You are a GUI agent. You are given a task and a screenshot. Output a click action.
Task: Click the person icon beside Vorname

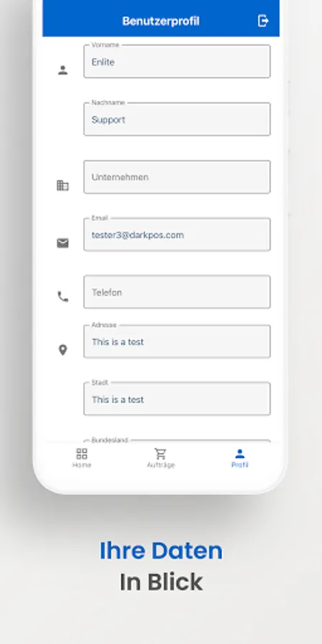point(62,70)
